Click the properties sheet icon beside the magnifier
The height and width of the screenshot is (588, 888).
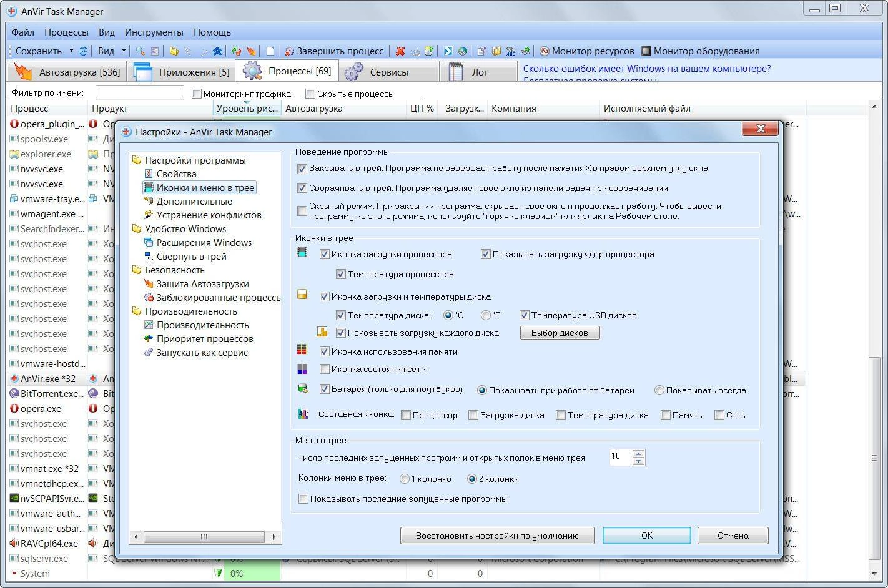[x=155, y=51]
